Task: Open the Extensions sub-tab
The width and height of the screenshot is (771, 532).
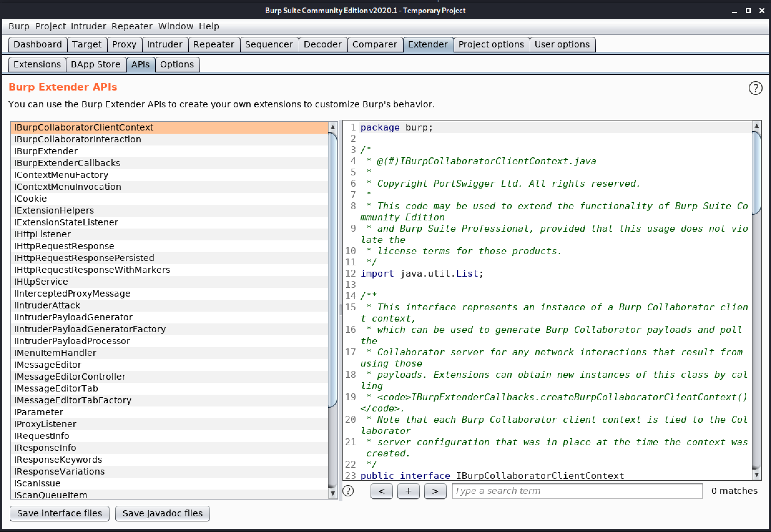Action: pos(37,64)
